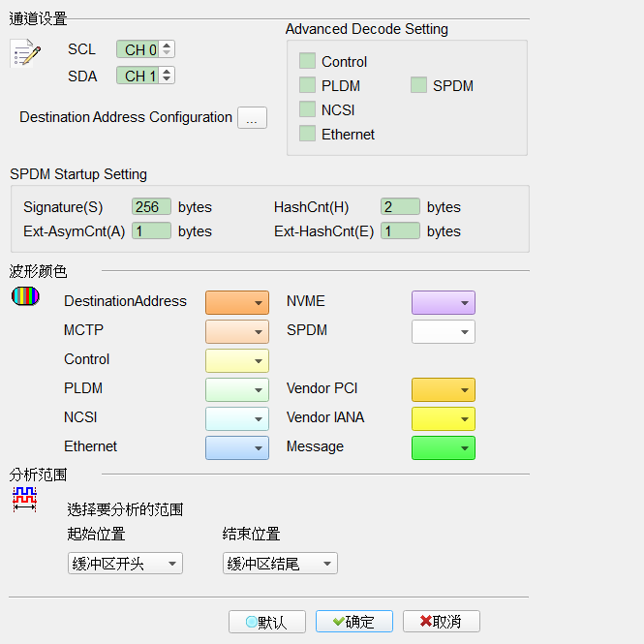Viewport: 644px width, 644px height.
Task: Open Ethernet waveform color dropdown
Action: point(237,447)
